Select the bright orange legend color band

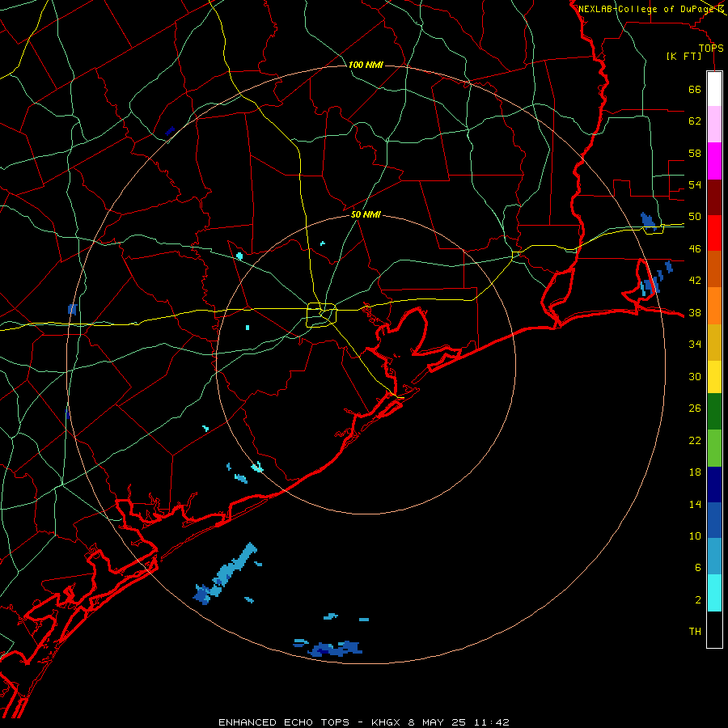click(714, 306)
